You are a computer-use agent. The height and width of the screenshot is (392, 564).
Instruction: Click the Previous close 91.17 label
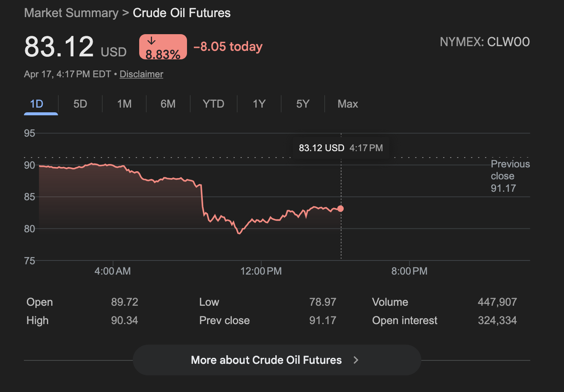pyautogui.click(x=509, y=176)
